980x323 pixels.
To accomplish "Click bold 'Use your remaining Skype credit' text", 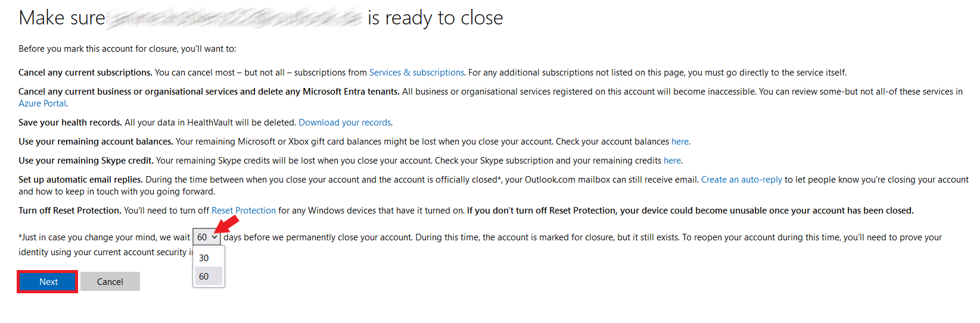I will point(86,161).
